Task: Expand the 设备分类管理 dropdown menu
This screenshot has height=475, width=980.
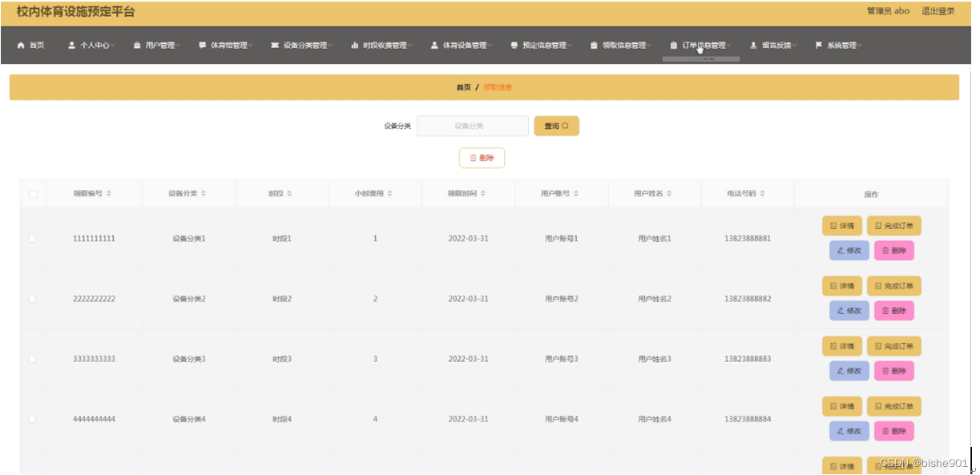Action: click(330, 46)
